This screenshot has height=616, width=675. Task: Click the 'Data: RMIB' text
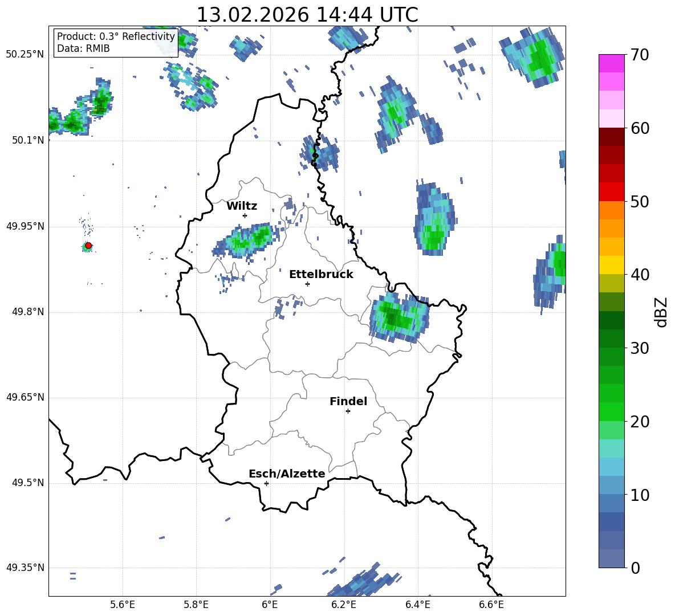[83, 48]
